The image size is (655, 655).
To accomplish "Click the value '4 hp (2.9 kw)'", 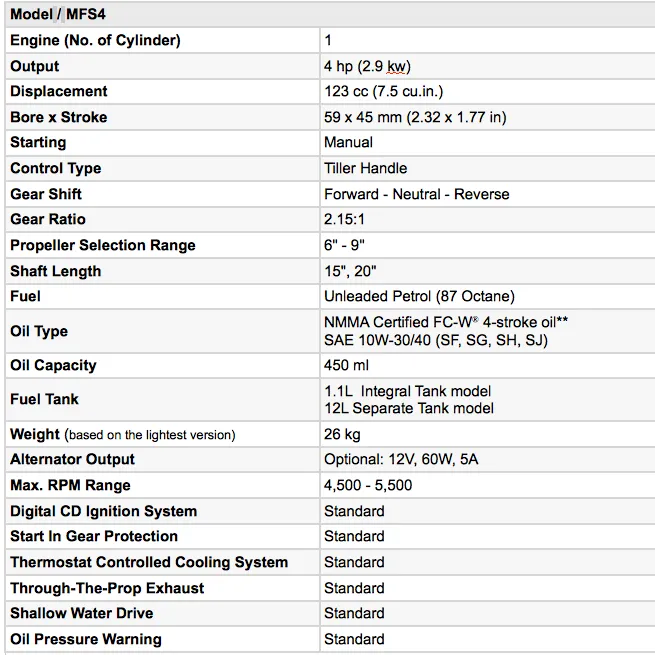I will pos(367,66).
